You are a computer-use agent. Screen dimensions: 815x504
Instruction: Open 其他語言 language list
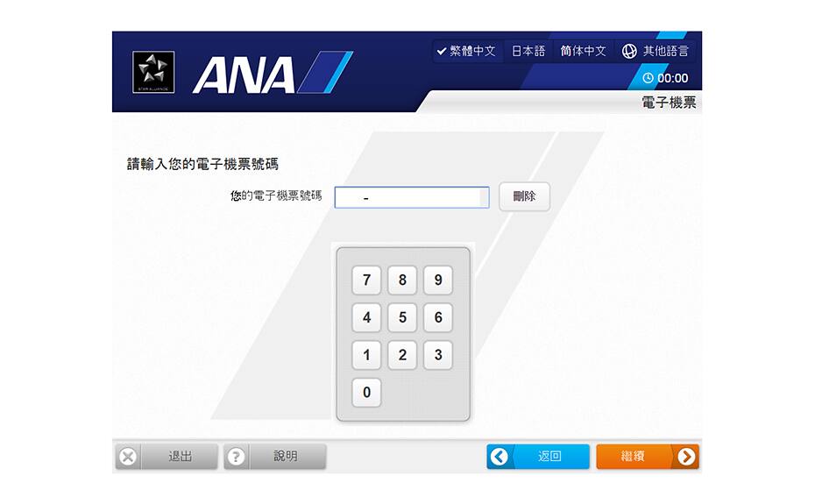pyautogui.click(x=655, y=51)
